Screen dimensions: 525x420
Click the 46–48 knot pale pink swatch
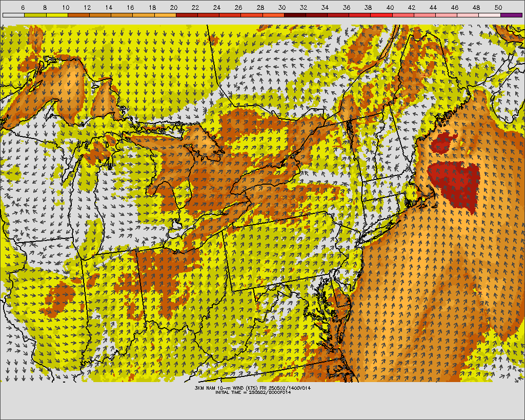tap(468, 15)
